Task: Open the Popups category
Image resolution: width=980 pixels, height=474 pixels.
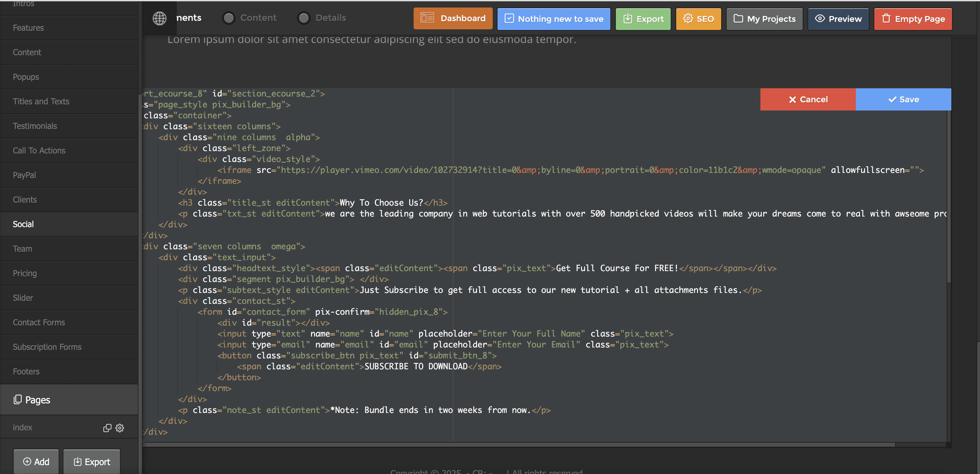Action: click(x=69, y=77)
